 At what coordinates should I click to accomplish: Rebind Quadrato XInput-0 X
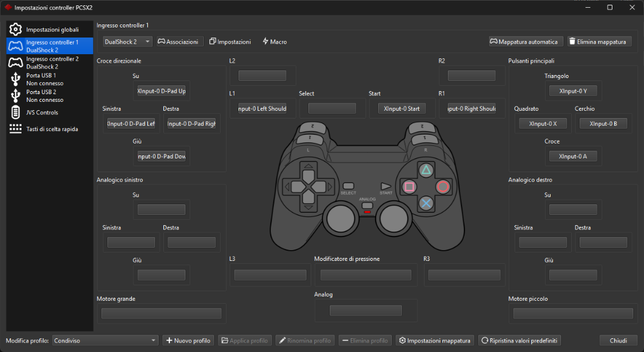[543, 123]
